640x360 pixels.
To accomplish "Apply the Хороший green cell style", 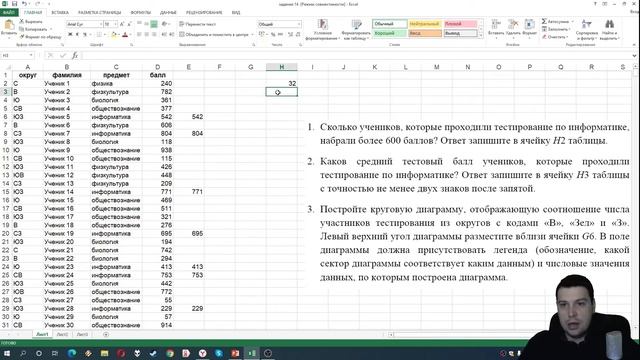I will coord(389,33).
